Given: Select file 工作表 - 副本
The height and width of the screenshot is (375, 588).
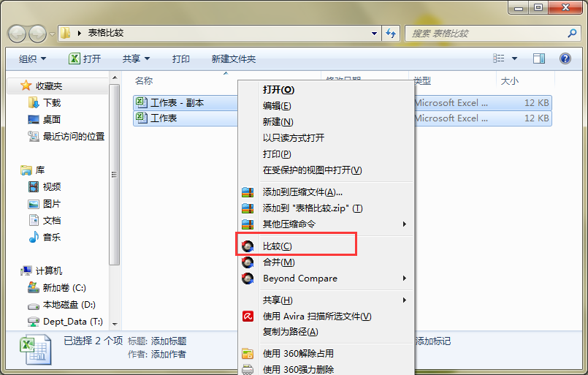Looking at the screenshot, I should [177, 103].
